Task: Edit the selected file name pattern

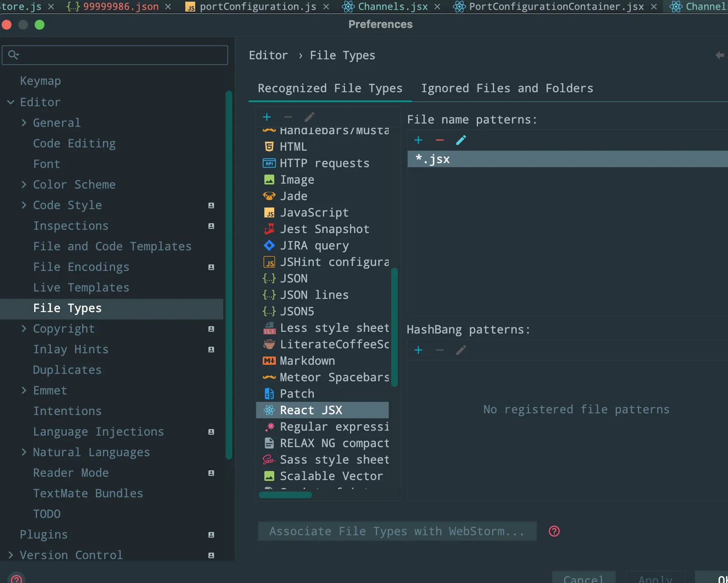Action: pos(461,140)
